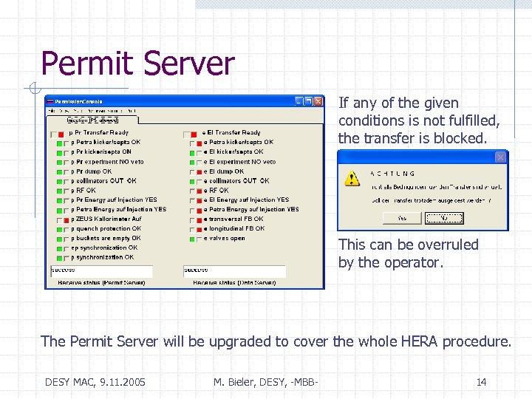Close the ACHTUNG warning dialog
This screenshot has height=399, width=532.
pyautogui.click(x=500, y=157)
